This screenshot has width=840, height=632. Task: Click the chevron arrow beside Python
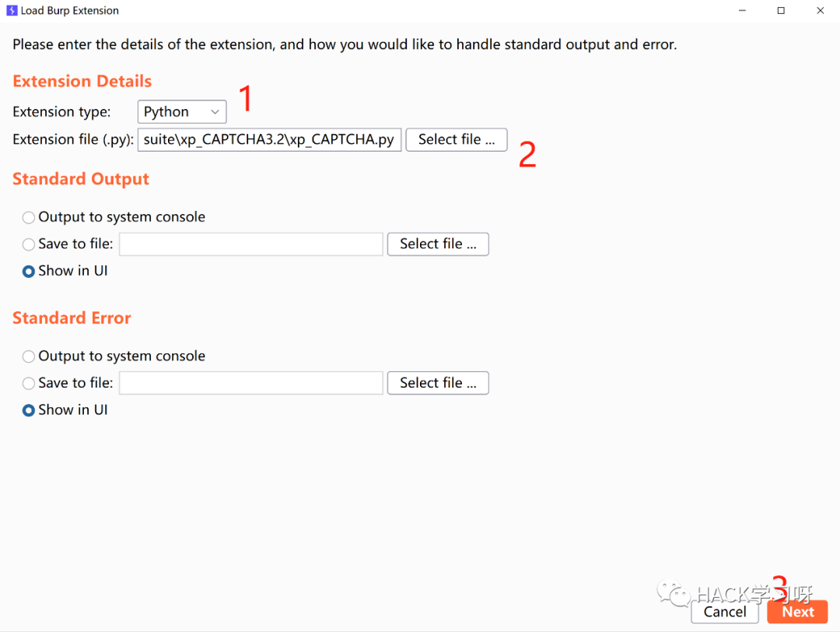click(x=215, y=112)
